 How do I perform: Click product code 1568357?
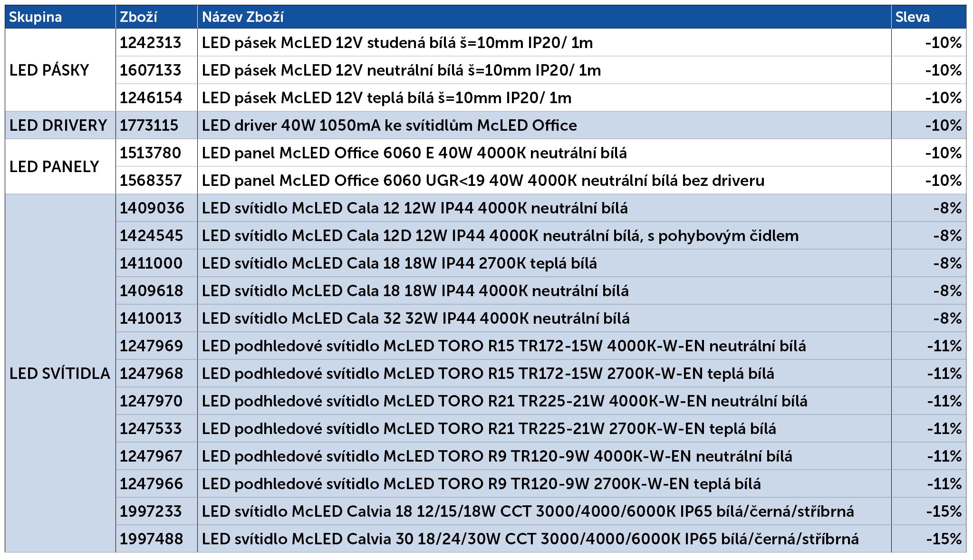point(151,181)
